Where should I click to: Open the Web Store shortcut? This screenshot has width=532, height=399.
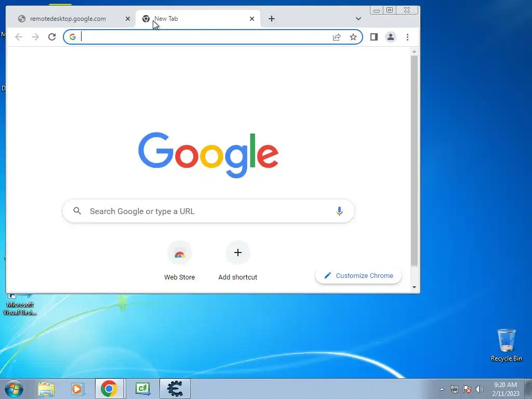click(179, 261)
